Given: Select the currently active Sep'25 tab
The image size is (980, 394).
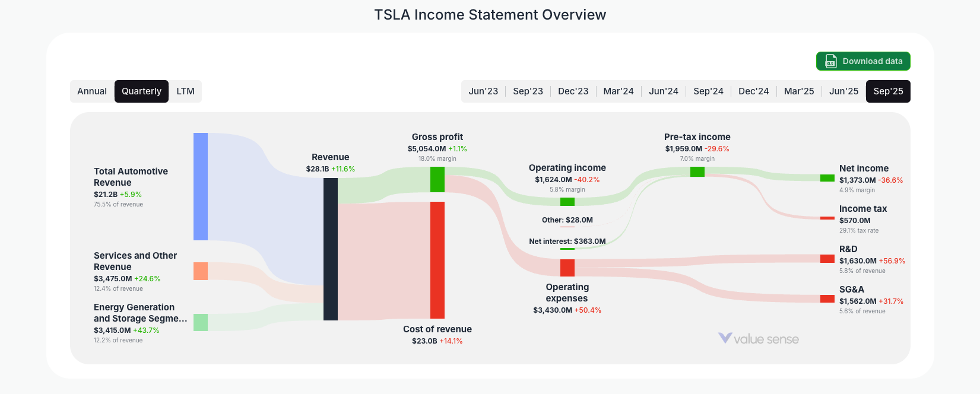Looking at the screenshot, I should point(888,91).
